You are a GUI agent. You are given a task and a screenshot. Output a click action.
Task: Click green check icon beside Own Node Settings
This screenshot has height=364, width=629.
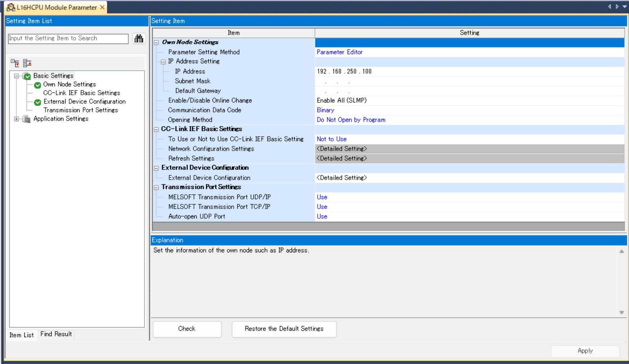tap(38, 85)
